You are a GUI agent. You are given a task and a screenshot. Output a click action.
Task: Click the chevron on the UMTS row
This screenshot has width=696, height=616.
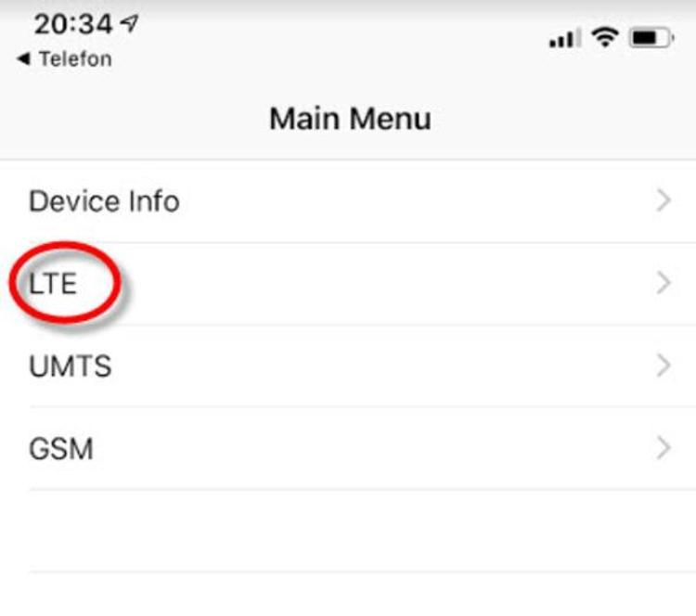(664, 366)
